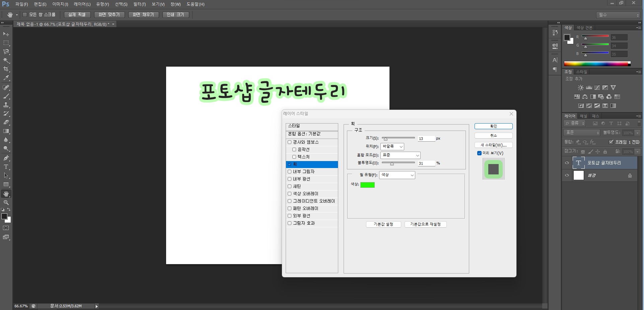644x310 pixels.
Task: Open the 필수 workspace dropdown
Action: 618,15
